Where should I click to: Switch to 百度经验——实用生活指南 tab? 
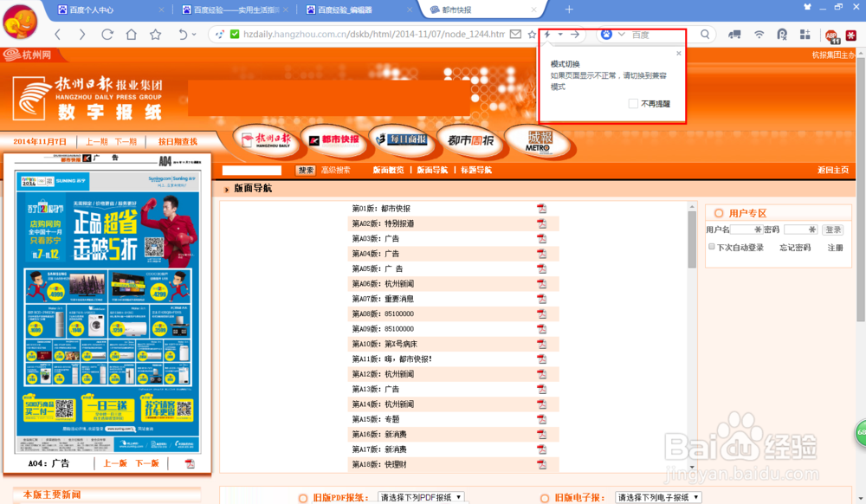point(236,10)
